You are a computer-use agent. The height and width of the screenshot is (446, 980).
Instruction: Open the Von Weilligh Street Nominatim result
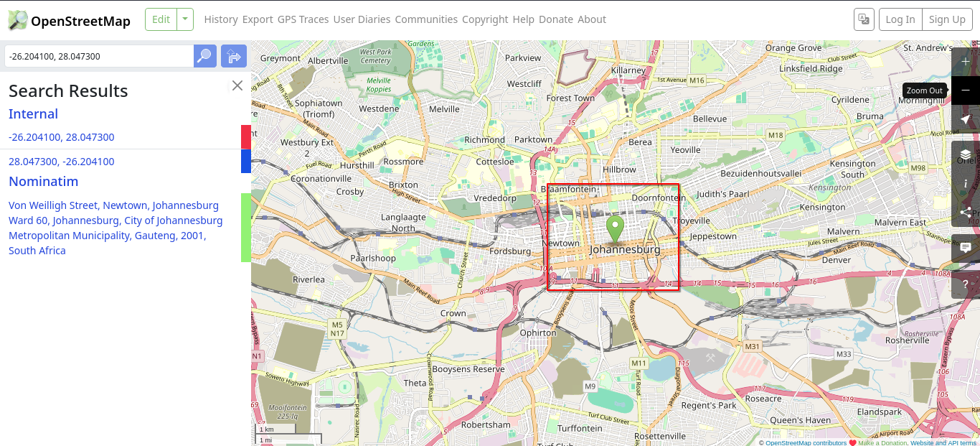pos(116,228)
